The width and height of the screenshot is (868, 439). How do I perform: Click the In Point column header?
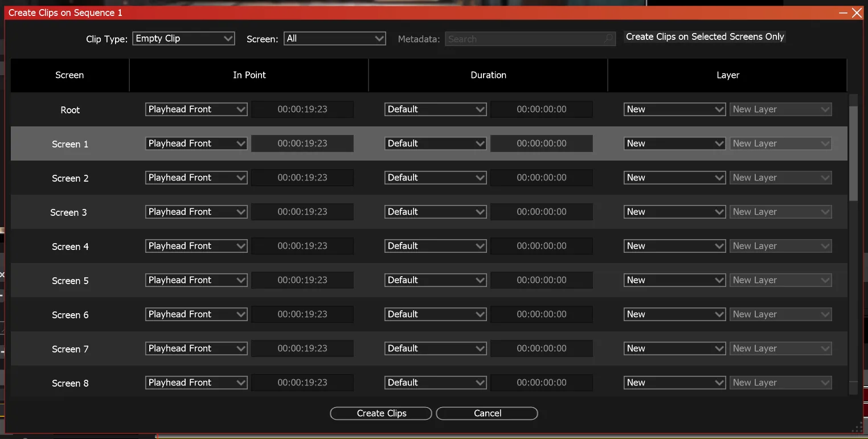249,75
